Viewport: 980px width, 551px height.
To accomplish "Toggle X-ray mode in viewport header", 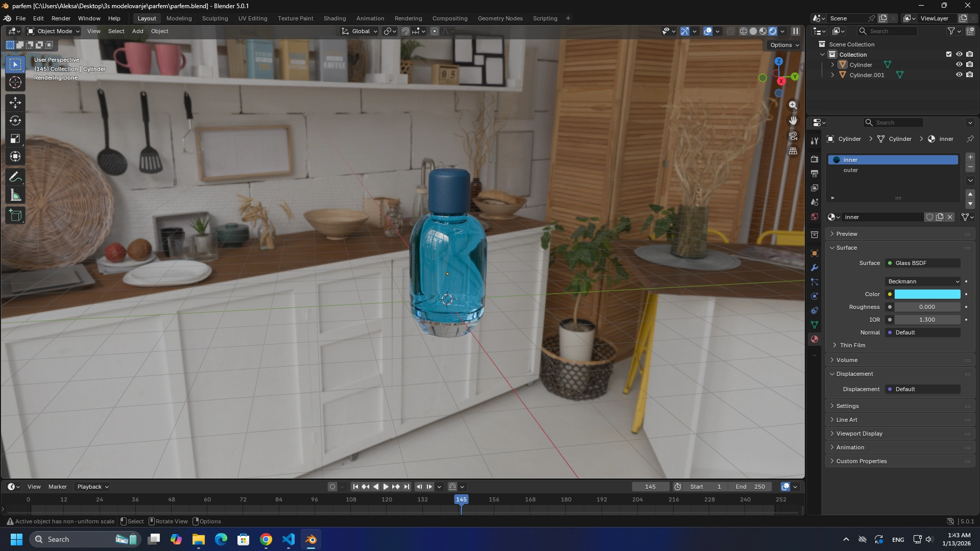I will pos(730,31).
